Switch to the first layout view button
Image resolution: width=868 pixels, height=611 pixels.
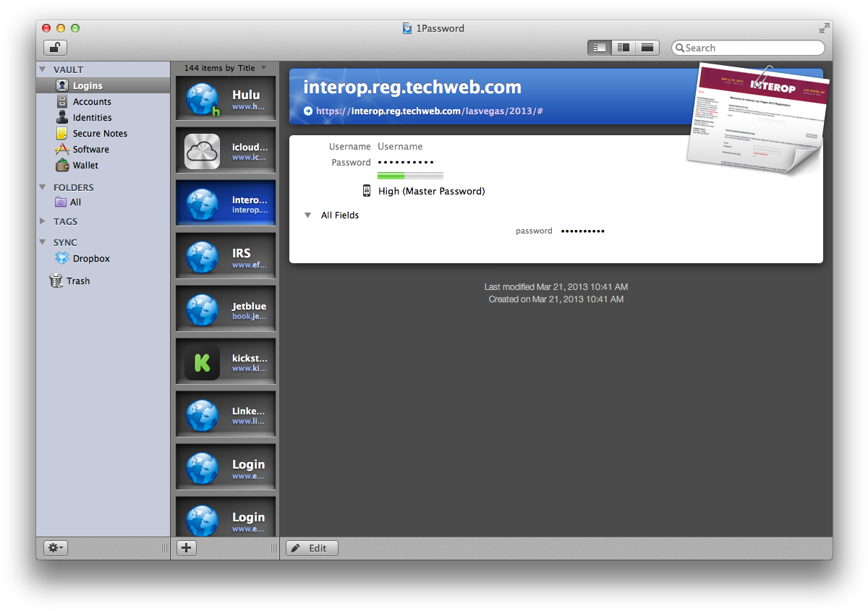click(599, 48)
